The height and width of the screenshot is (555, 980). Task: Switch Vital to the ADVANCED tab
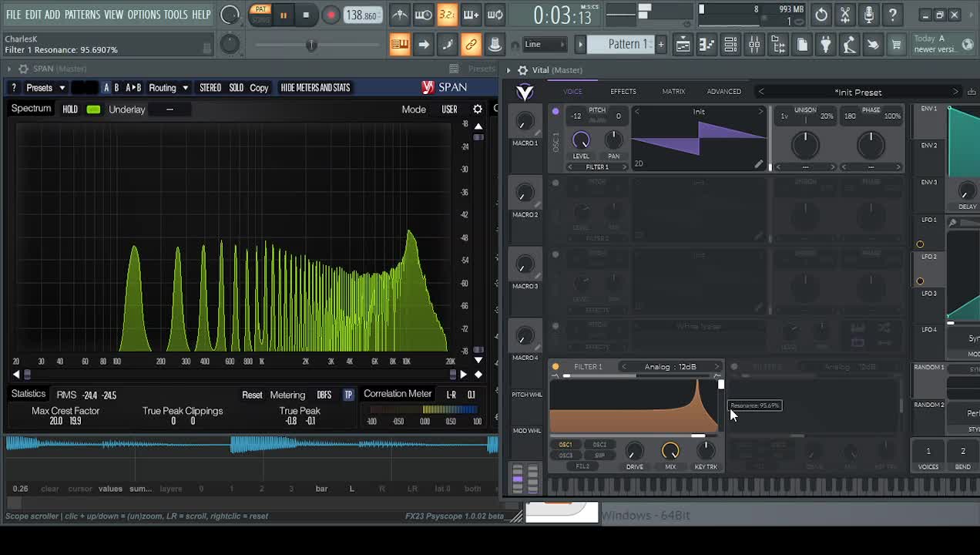tap(724, 92)
